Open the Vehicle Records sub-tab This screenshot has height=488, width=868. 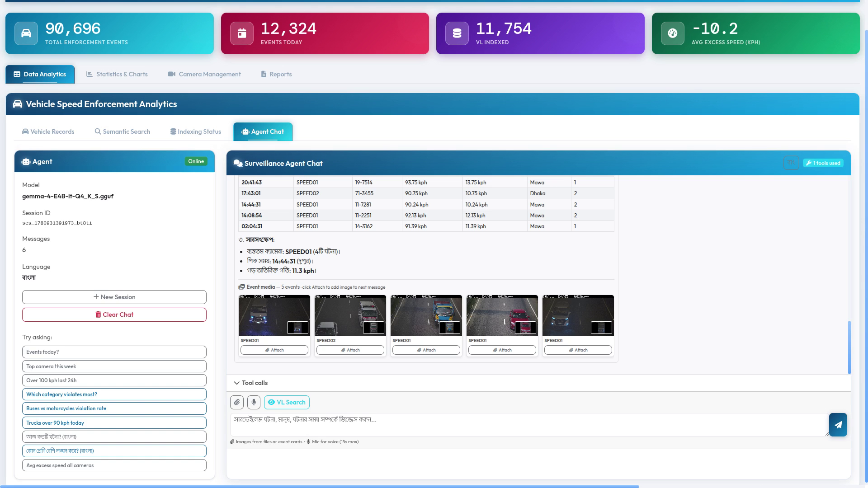tap(48, 131)
